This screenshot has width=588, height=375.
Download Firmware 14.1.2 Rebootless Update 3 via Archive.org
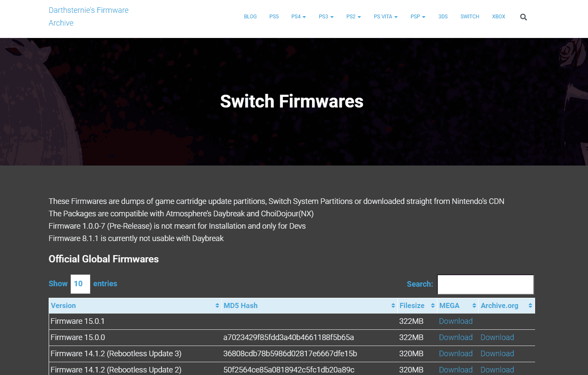click(497, 354)
